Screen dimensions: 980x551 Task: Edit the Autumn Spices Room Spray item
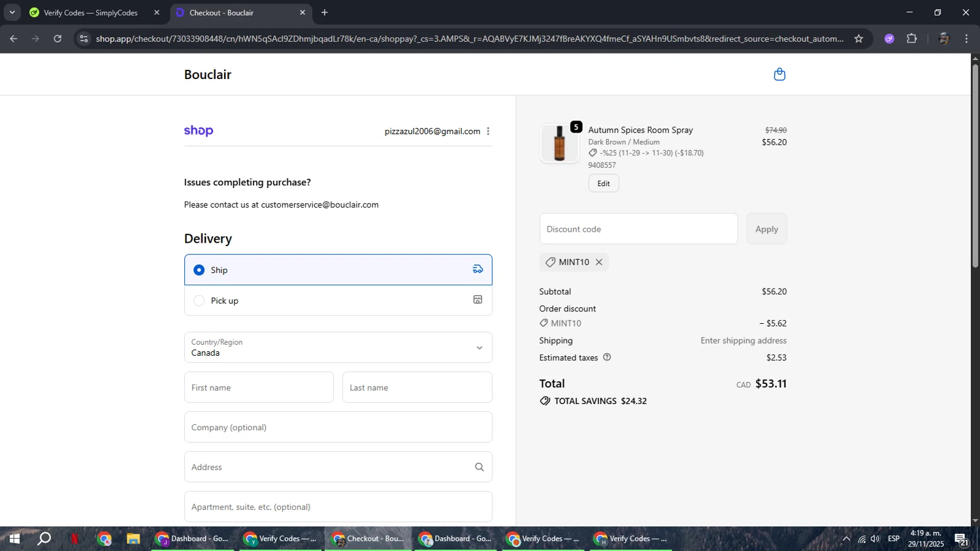pyautogui.click(x=603, y=183)
